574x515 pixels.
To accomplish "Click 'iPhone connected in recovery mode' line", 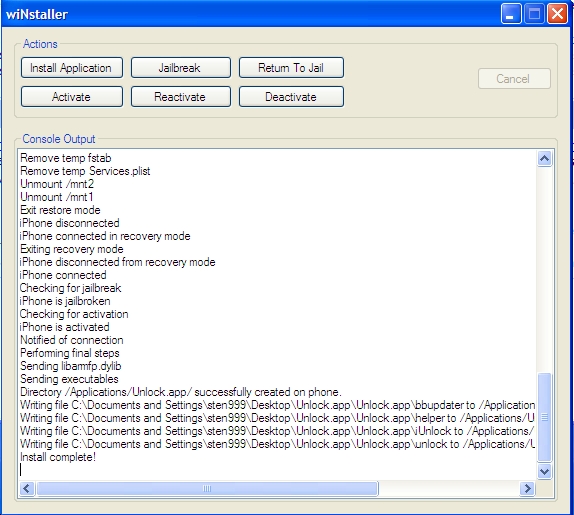I will pos(105,236).
